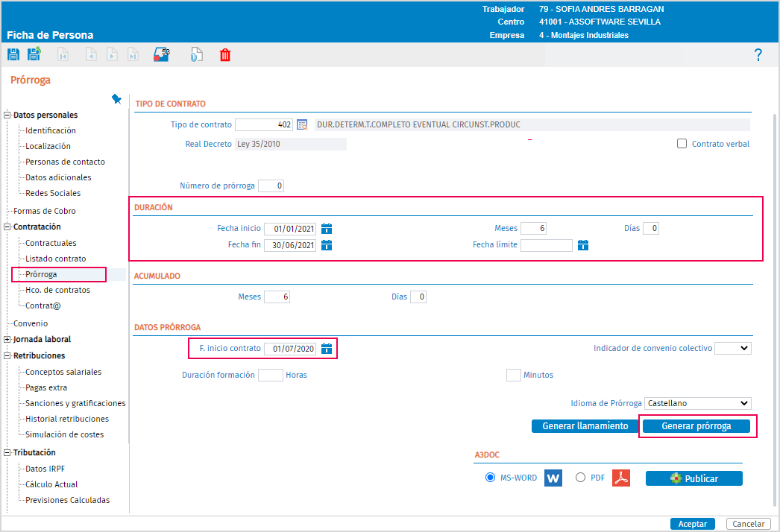This screenshot has width=780, height=532.
Task: Select the PDF radio button
Action: pos(580,478)
